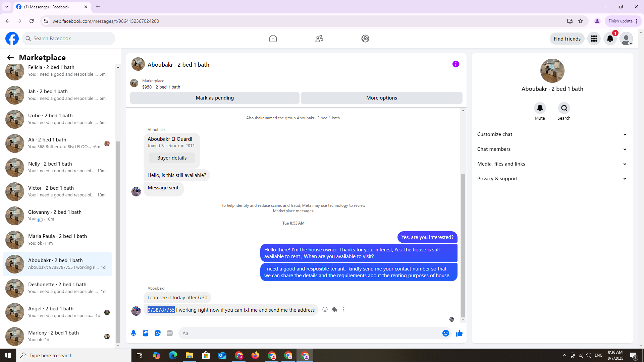Screen dimensions: 644x362
Task: Open Buyer details
Action: (172, 158)
